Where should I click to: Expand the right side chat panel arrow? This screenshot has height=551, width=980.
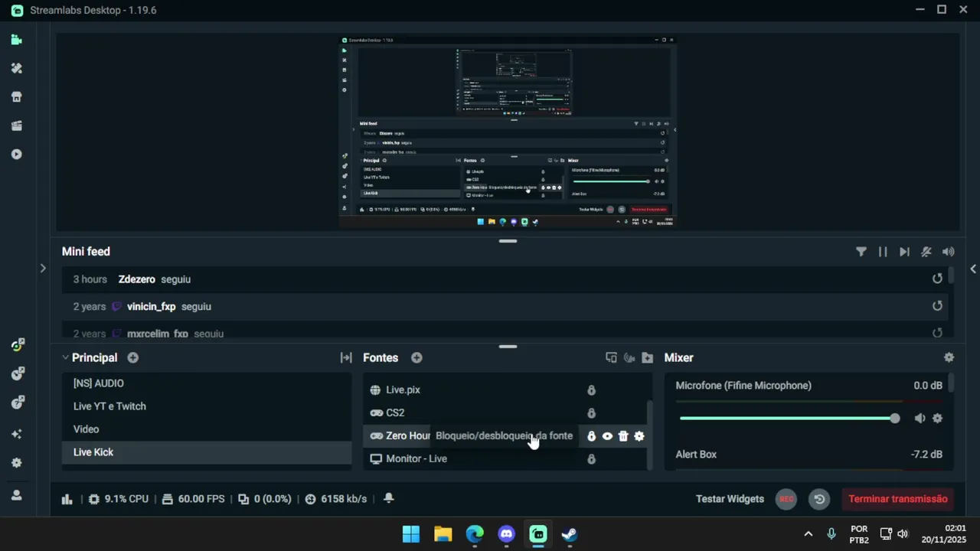pos(973,269)
